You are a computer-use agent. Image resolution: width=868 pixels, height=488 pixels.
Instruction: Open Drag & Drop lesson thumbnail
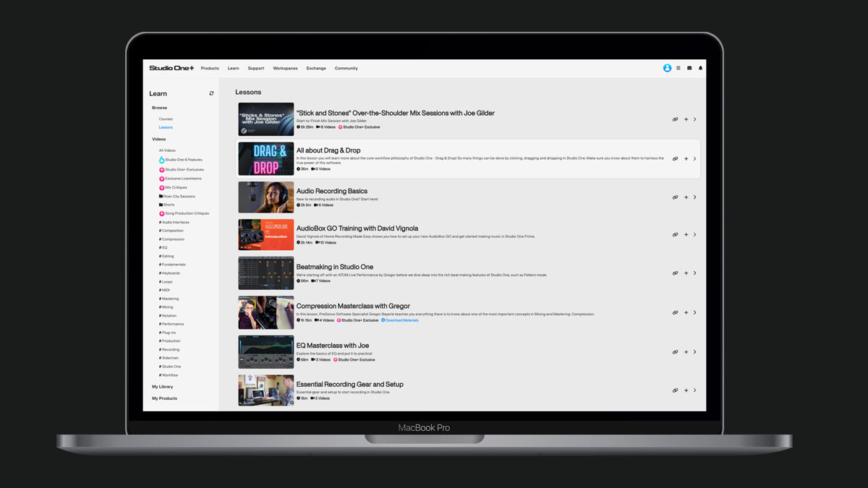[266, 159]
